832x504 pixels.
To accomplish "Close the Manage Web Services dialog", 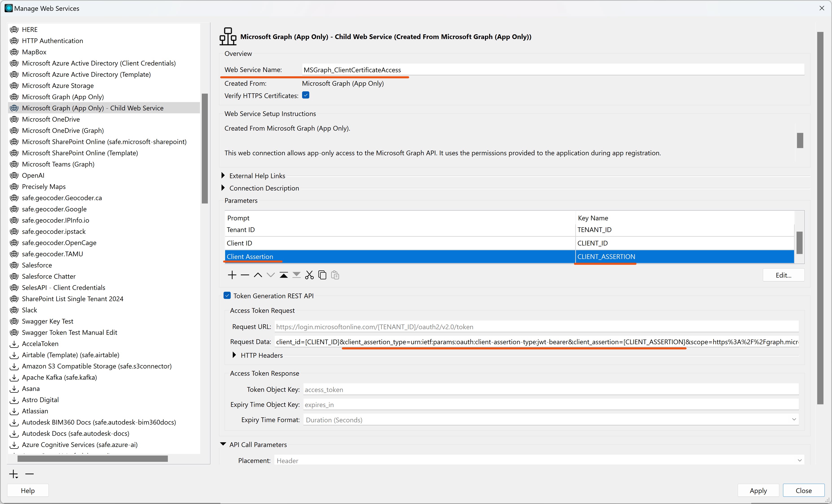I will pyautogui.click(x=822, y=8).
